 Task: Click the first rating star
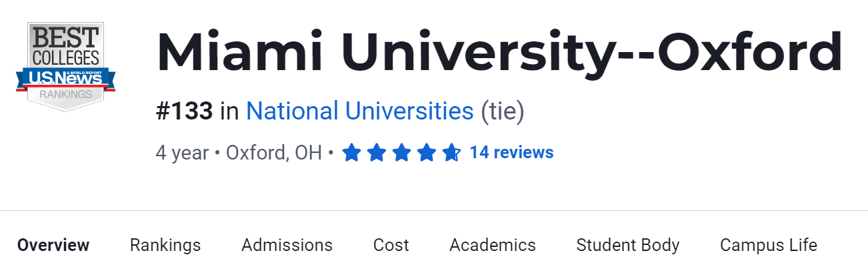click(x=351, y=154)
